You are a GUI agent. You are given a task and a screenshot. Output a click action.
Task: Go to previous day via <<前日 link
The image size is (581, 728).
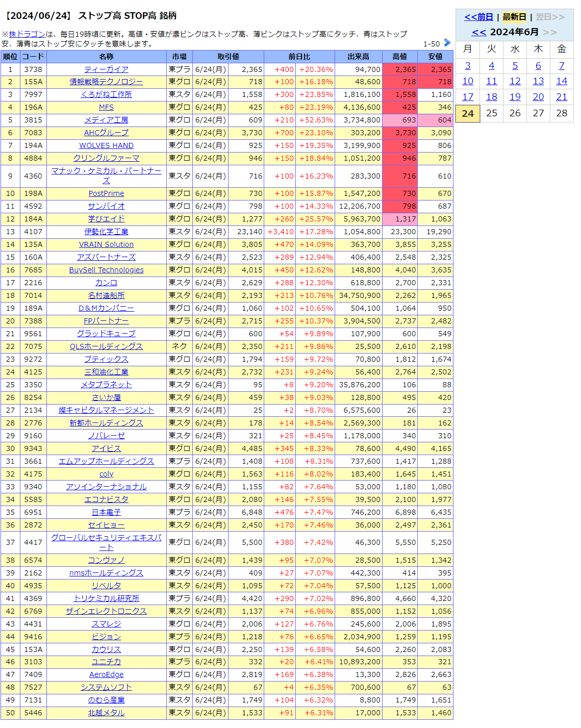(478, 17)
